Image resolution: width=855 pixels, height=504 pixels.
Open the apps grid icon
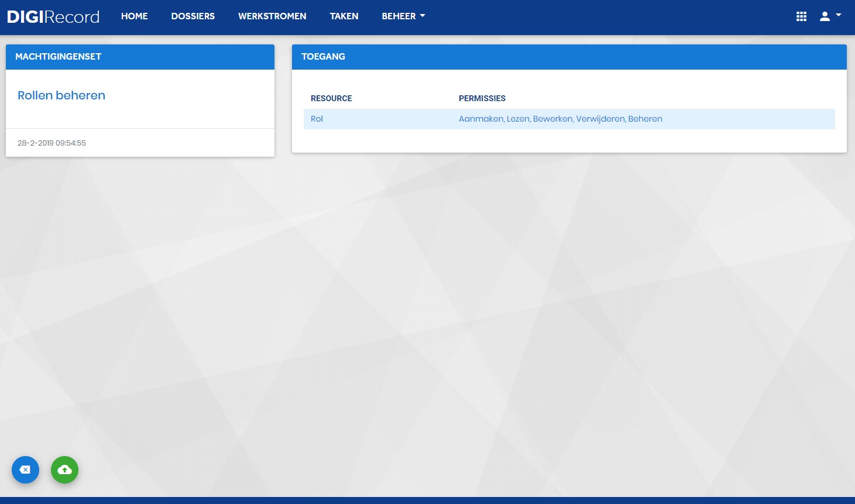(x=801, y=16)
